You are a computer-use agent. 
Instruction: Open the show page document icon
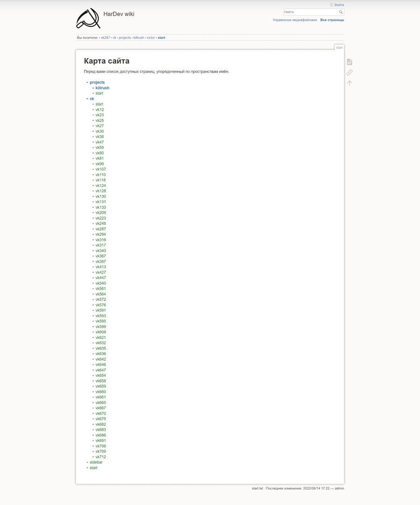click(x=349, y=62)
